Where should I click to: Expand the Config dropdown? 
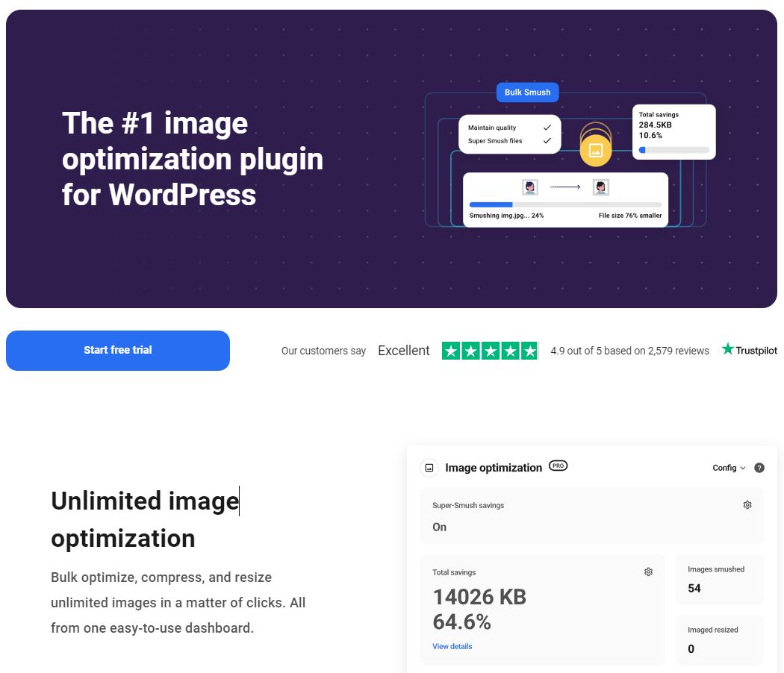pos(729,468)
